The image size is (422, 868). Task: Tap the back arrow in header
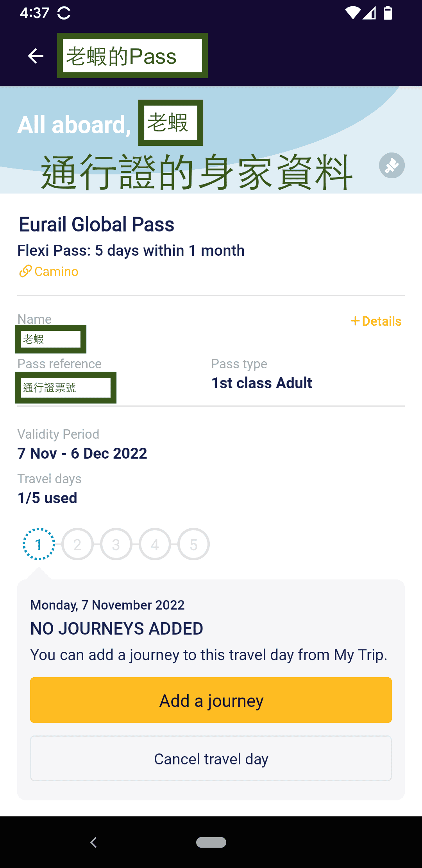click(x=36, y=56)
